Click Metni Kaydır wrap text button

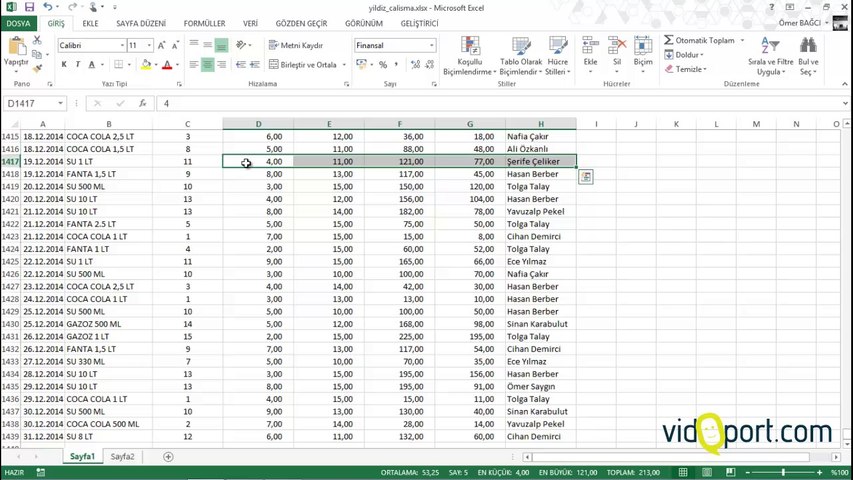tap(296, 45)
